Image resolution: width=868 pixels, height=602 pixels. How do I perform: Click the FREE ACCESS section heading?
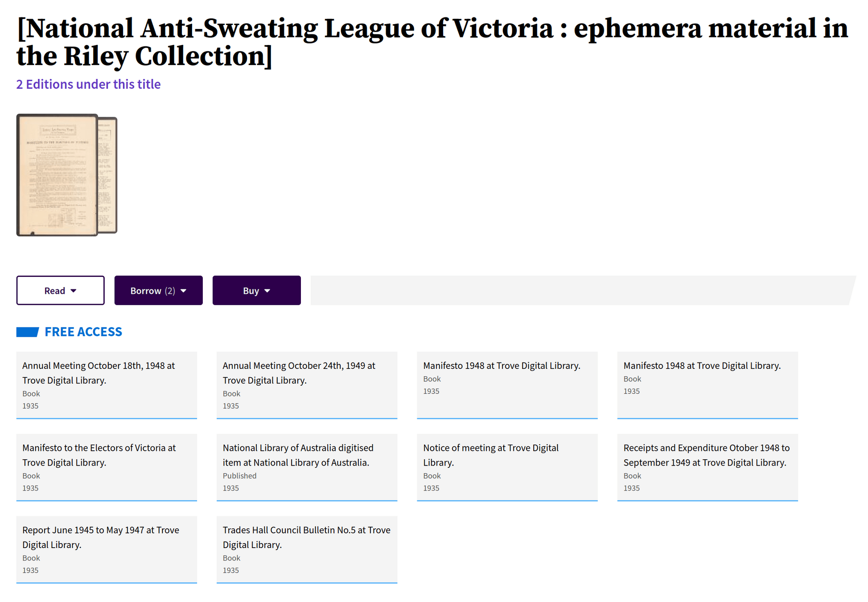[x=83, y=332]
